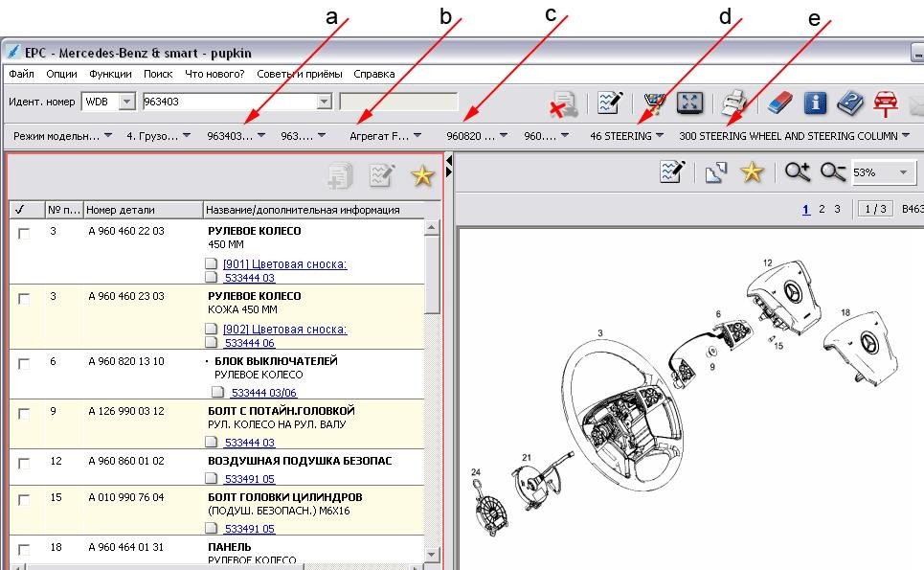Select the БЛОК ВЫКЛЮЧАТЕЛЕЙ part name
The height and width of the screenshot is (570, 924).
coord(276,361)
